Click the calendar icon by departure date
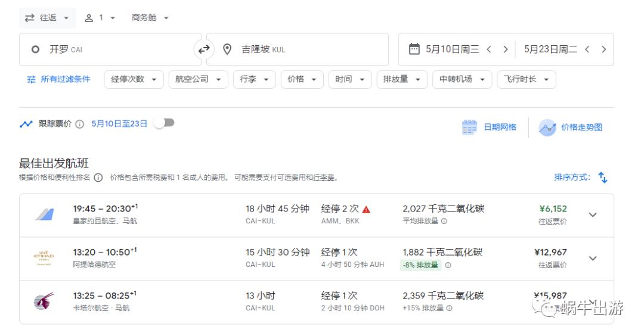 click(414, 49)
